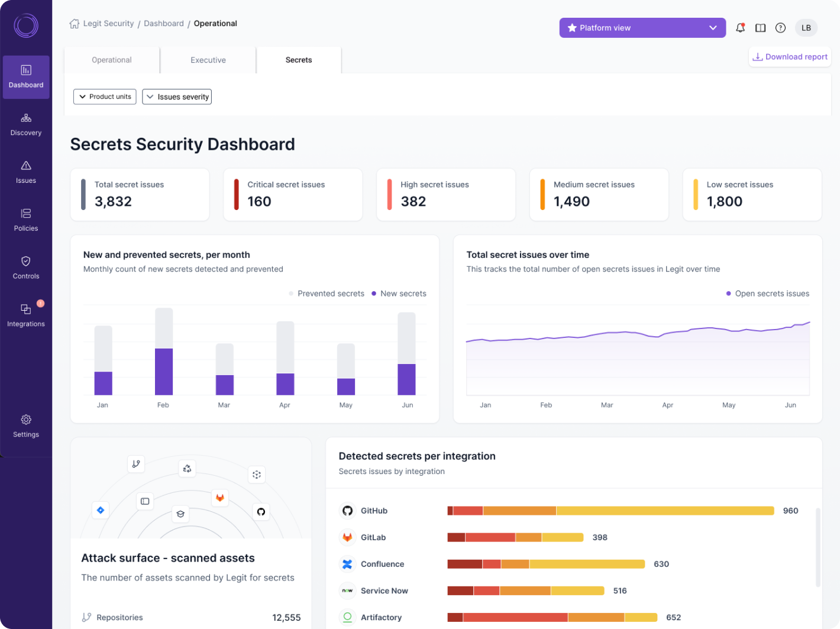The width and height of the screenshot is (840, 629).
Task: Toggle the New secrets legend entry
Action: pyautogui.click(x=399, y=293)
